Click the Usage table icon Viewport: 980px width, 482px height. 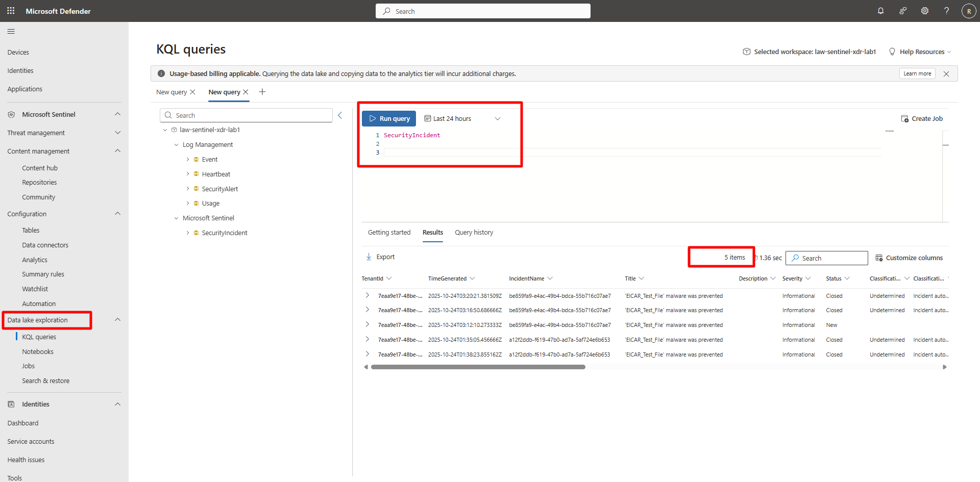pyautogui.click(x=196, y=203)
